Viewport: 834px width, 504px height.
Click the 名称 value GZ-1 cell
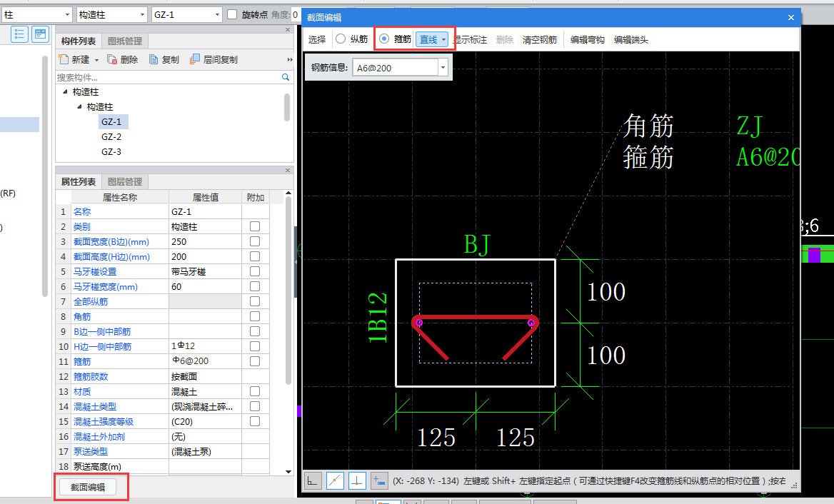[x=205, y=211]
